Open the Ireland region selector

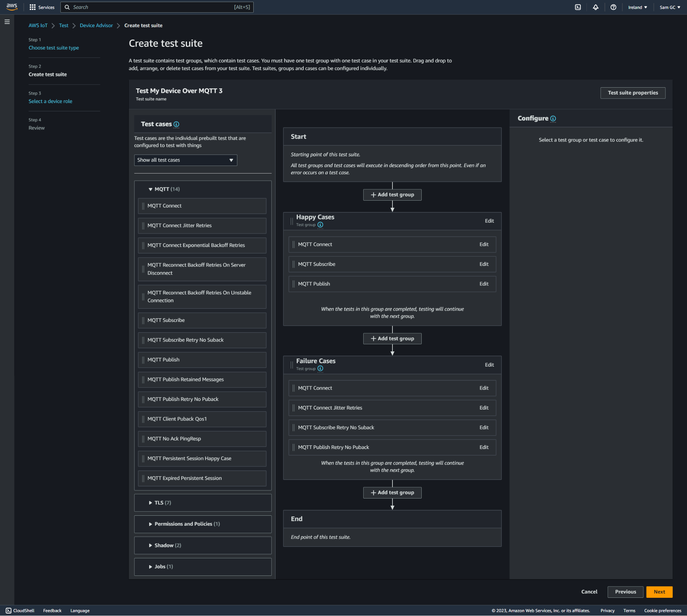coord(638,7)
